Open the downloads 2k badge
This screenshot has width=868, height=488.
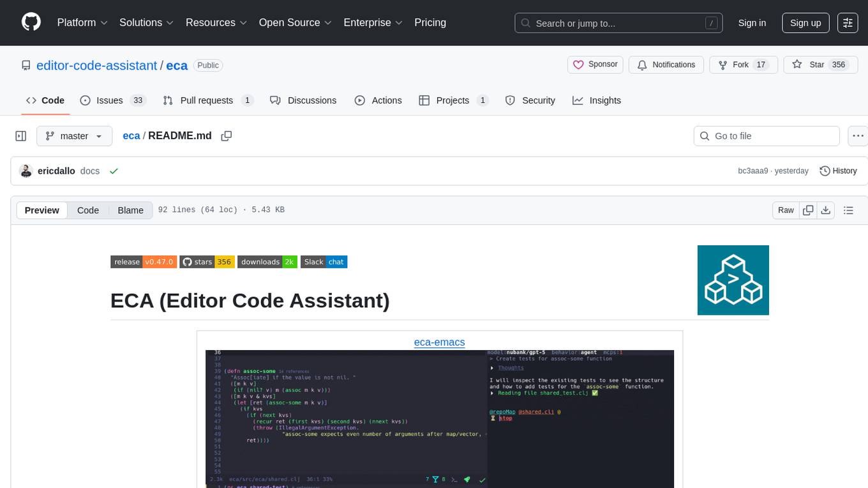[267, 262]
